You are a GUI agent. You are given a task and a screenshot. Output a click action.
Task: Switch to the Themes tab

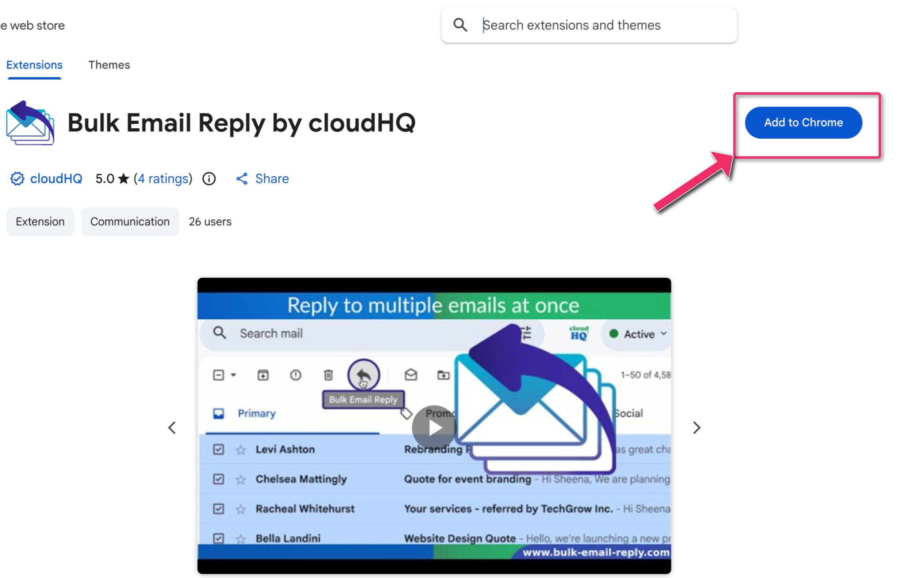point(109,65)
